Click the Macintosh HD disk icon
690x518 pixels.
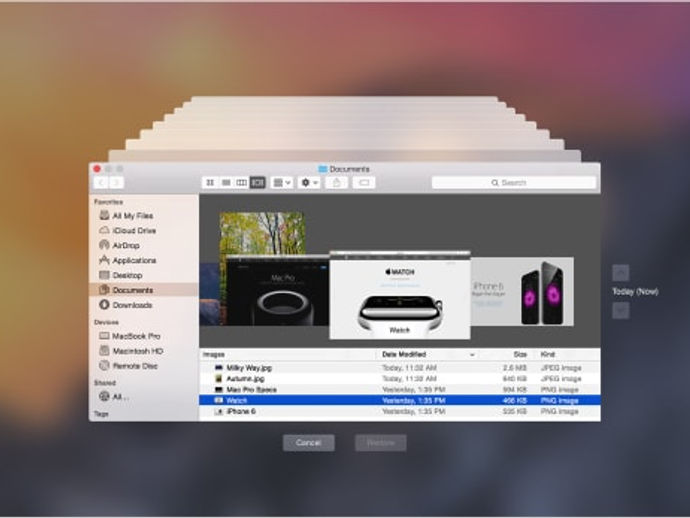[x=104, y=351]
